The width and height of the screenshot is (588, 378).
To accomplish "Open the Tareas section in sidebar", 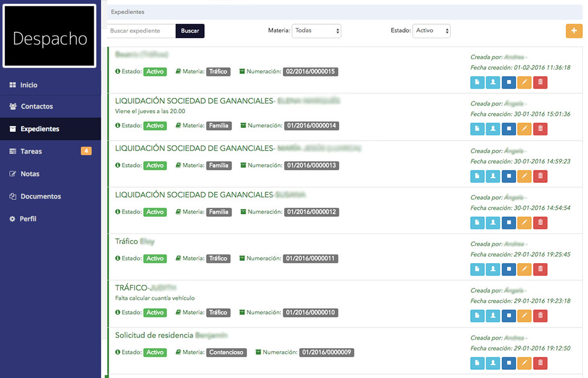I will [31, 151].
